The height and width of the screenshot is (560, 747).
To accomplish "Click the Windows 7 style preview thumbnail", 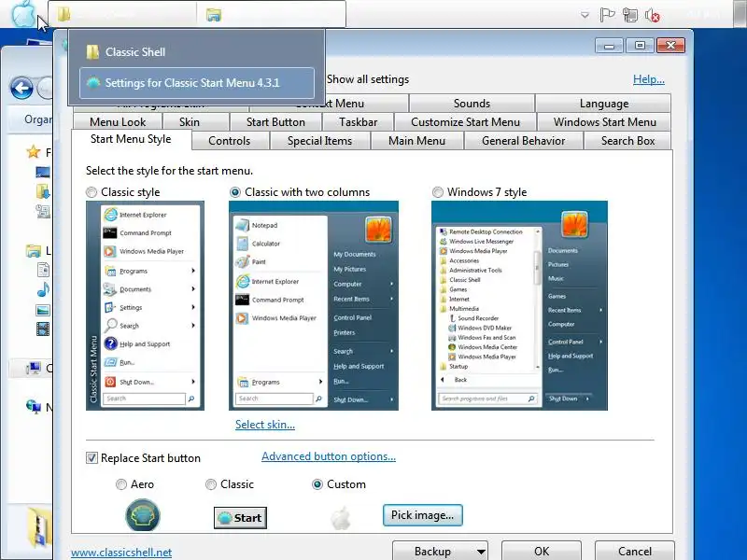I will click(519, 305).
